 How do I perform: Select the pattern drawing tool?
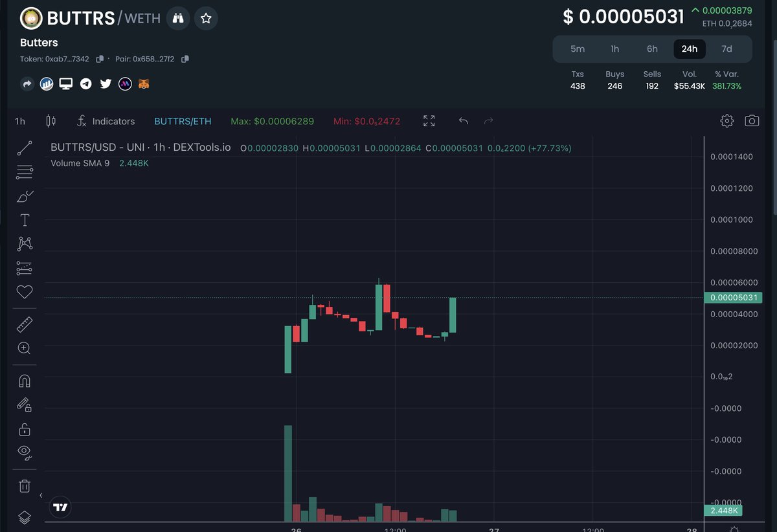coord(25,244)
